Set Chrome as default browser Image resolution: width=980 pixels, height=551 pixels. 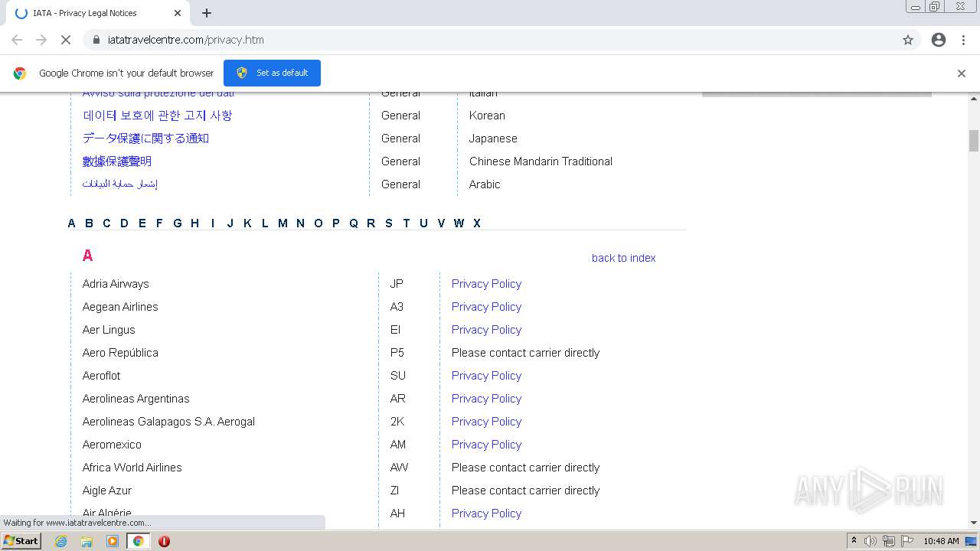point(272,73)
